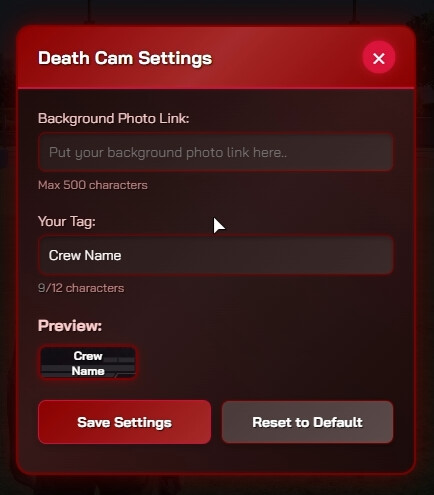This screenshot has width=434, height=495.
Task: Click the dark backdrop below the dialog
Action: pyautogui.click(x=217, y=485)
